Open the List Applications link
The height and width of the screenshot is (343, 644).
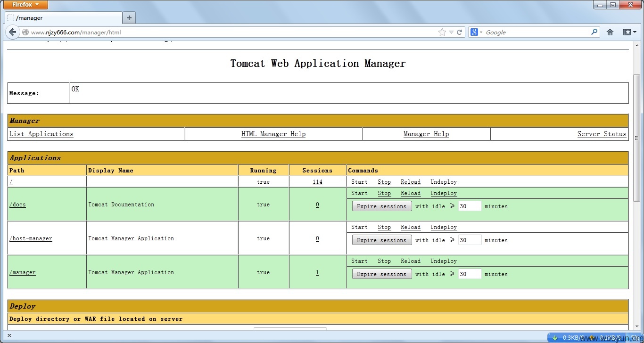[41, 134]
